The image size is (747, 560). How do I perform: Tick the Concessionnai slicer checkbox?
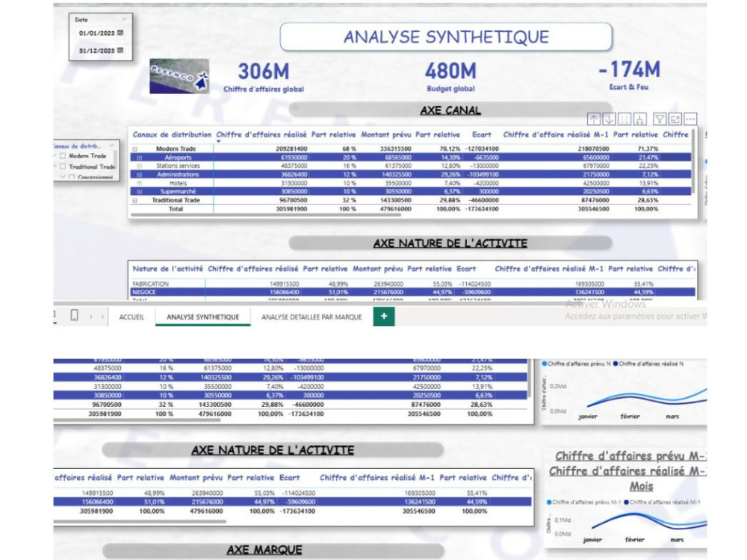71,177
